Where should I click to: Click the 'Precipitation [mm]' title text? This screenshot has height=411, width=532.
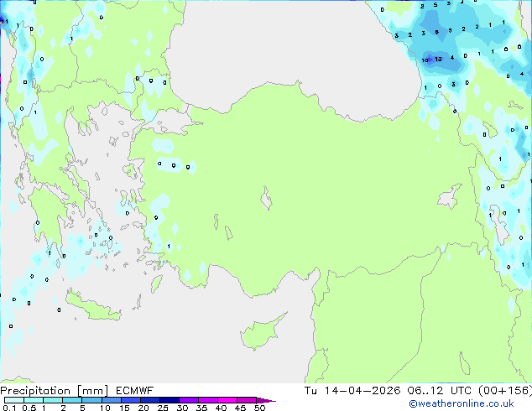click(x=55, y=391)
